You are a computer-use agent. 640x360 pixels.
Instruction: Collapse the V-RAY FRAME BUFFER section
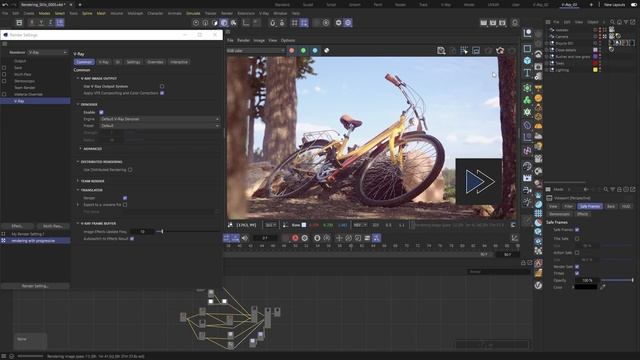coord(78,224)
